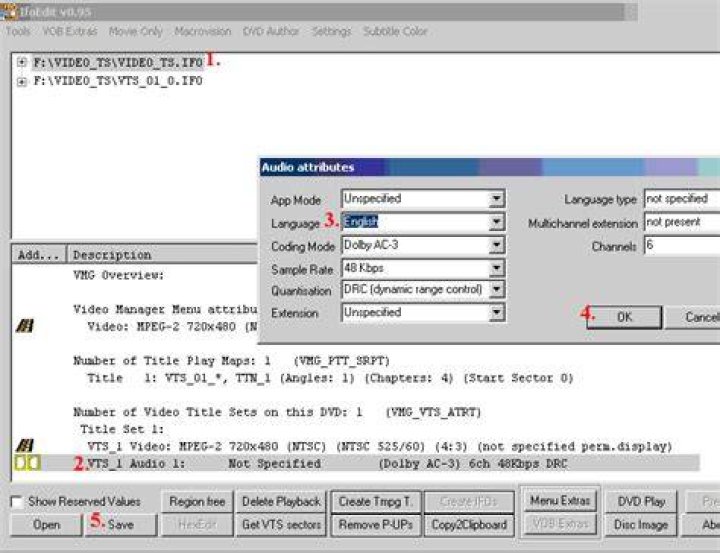Open the Settings menu
The width and height of the screenshot is (720, 553).
click(x=331, y=32)
